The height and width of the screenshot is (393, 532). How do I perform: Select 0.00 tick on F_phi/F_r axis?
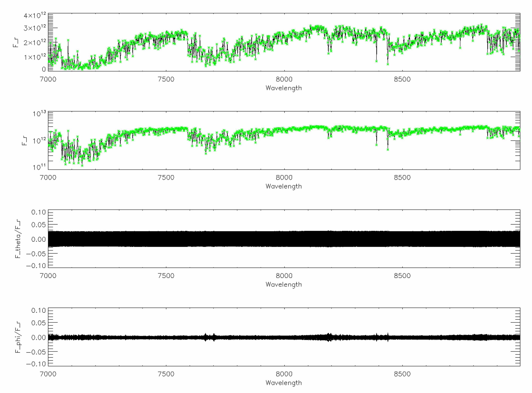pyautogui.click(x=38, y=337)
